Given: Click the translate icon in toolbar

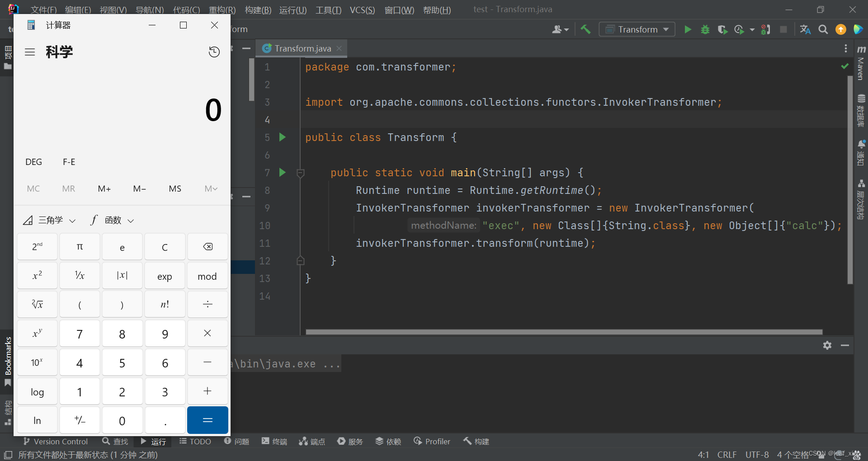Looking at the screenshot, I should pyautogui.click(x=805, y=29).
